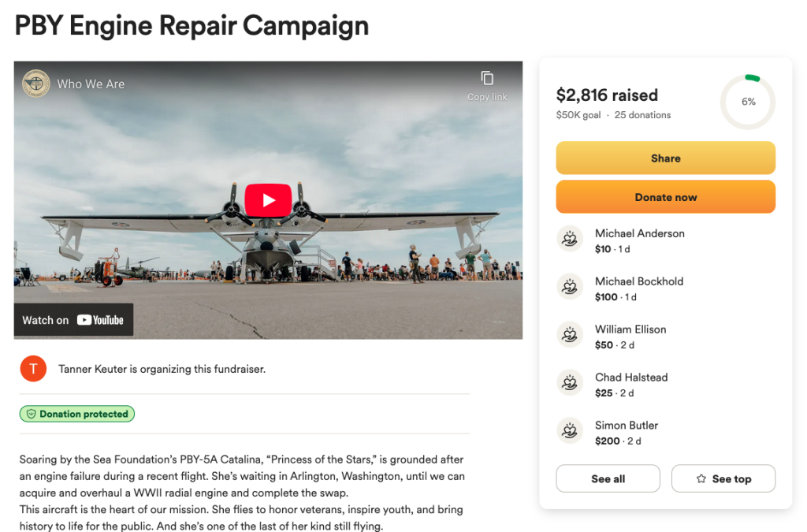Click the 25 donations count text
The width and height of the screenshot is (807, 532).
pyautogui.click(x=642, y=115)
